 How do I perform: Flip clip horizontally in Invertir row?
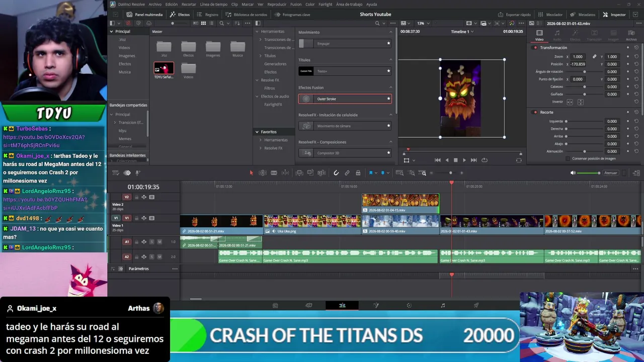tap(570, 102)
